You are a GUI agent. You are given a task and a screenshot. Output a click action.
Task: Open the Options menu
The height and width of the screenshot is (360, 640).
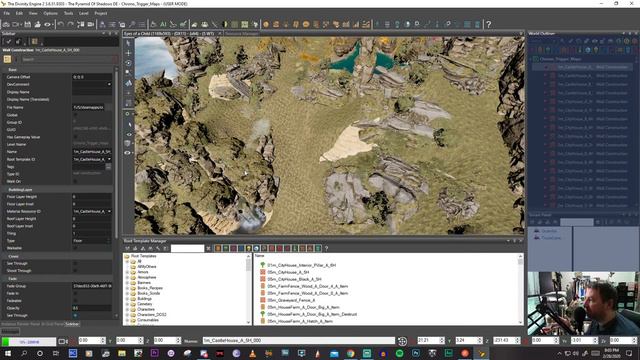(x=51, y=13)
